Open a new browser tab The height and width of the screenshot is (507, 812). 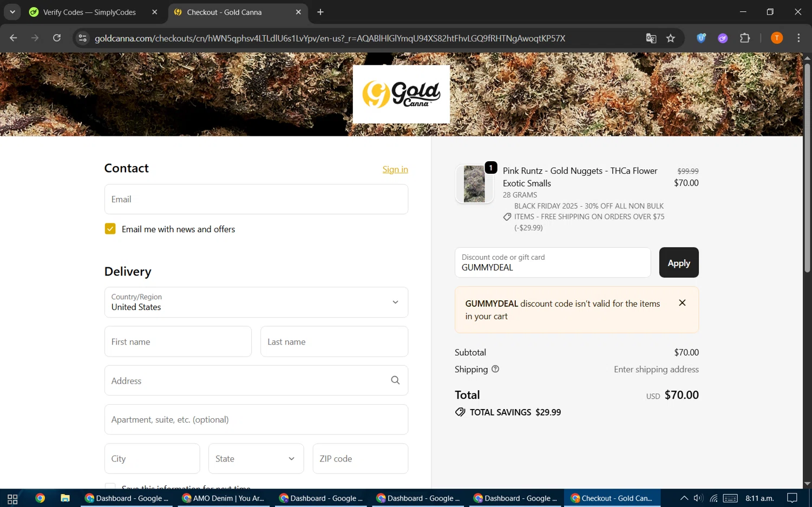click(320, 12)
